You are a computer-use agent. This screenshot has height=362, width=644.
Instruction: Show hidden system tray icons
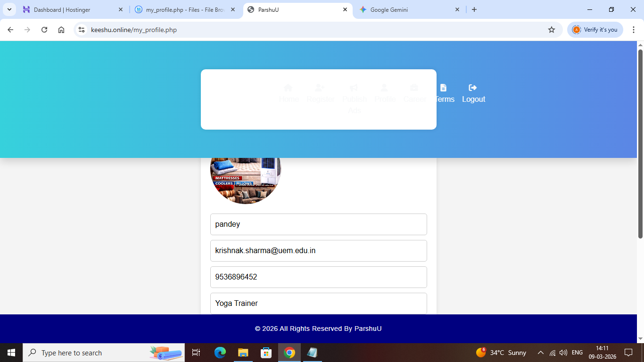tap(541, 353)
